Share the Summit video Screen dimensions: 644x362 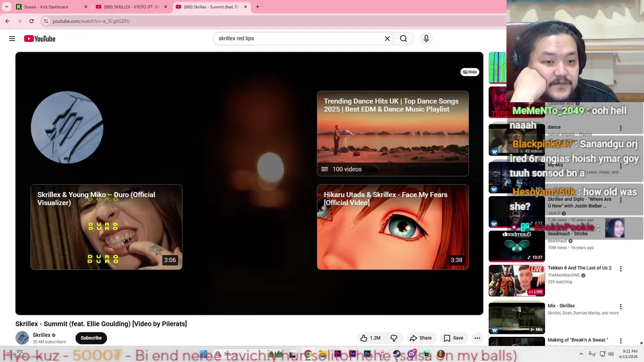[x=421, y=338]
